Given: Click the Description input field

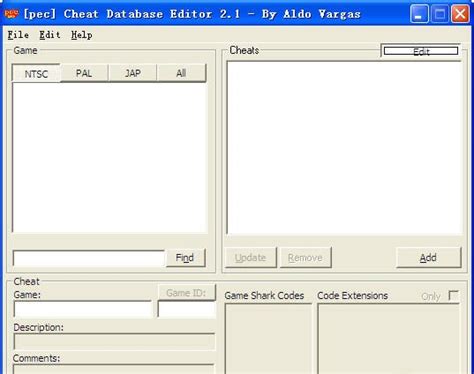Looking at the screenshot, I should (114, 341).
